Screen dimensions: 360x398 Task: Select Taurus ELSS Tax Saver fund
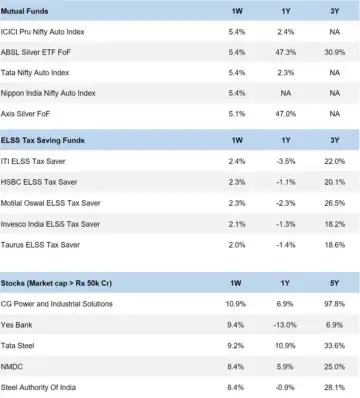40,245
